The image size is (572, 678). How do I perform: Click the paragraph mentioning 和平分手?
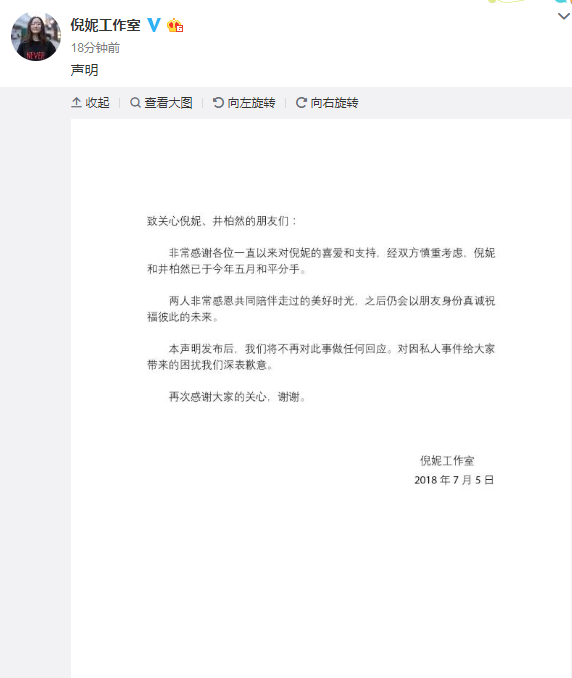pyautogui.click(x=321, y=261)
